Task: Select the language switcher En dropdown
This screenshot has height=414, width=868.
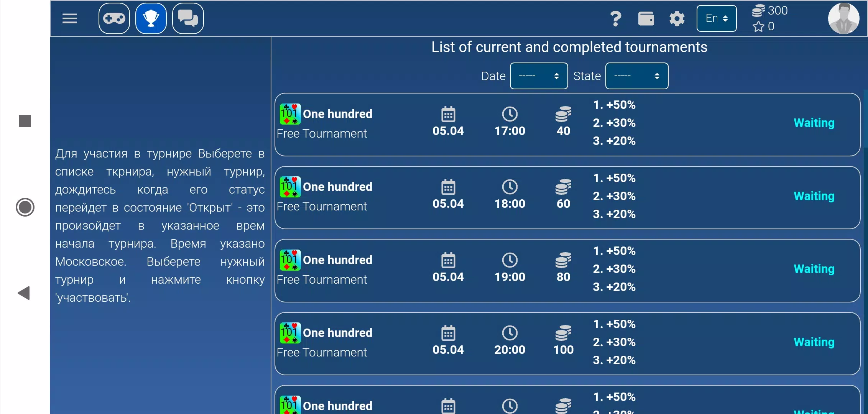Action: (717, 18)
